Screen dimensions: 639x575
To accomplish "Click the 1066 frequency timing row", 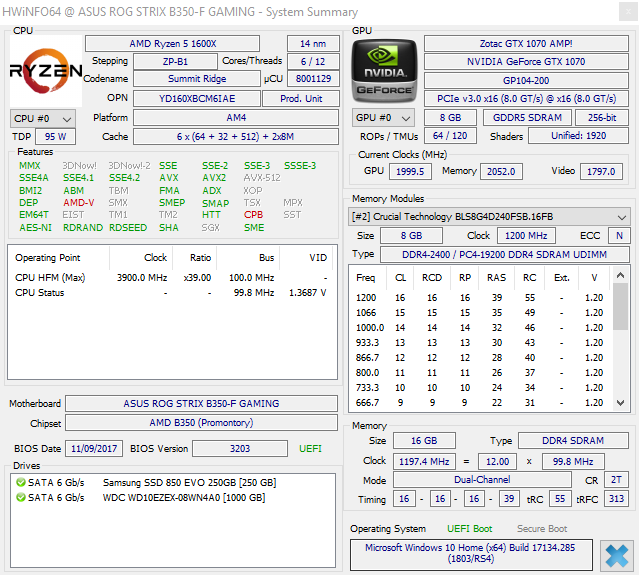I will pyautogui.click(x=480, y=313).
